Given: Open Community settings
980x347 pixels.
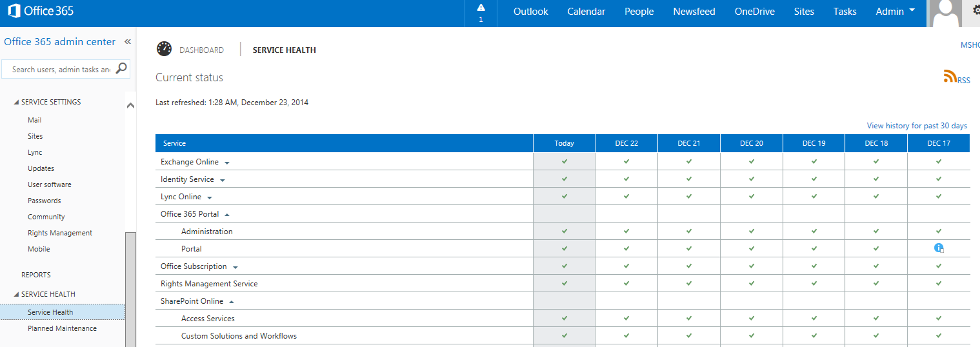Looking at the screenshot, I should (x=46, y=217).
